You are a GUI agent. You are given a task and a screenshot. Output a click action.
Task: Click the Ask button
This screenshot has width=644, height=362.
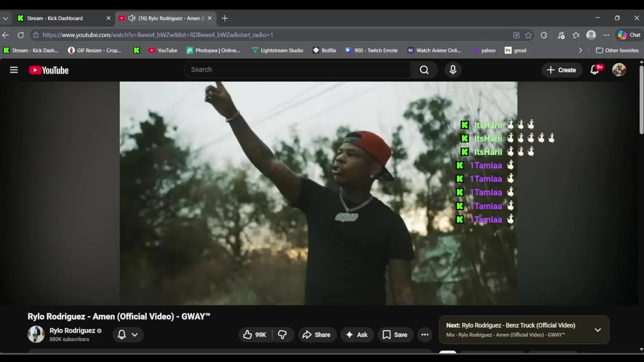pos(356,335)
